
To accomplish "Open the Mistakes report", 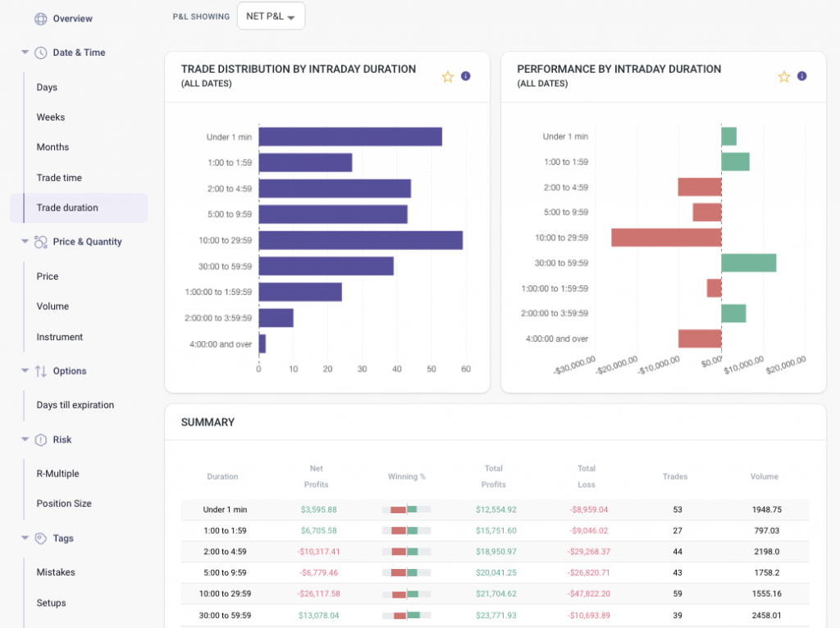I will coord(54,571).
